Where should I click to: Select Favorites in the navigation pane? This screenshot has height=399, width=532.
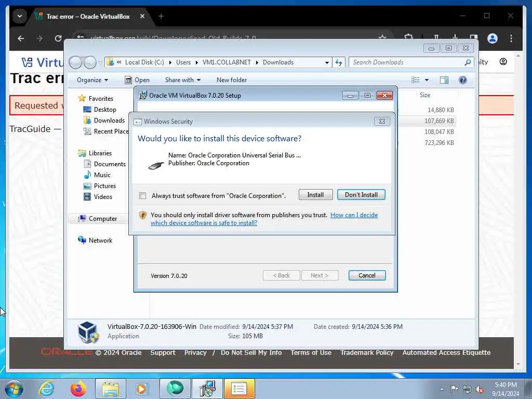click(101, 98)
